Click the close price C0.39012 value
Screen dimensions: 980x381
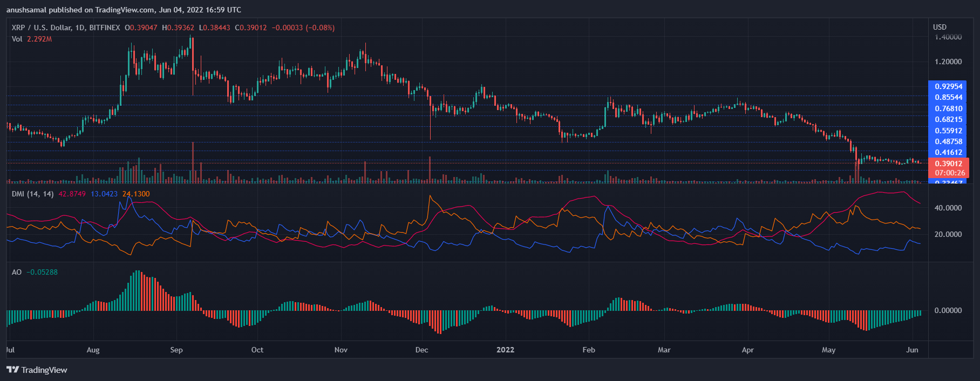point(251,28)
